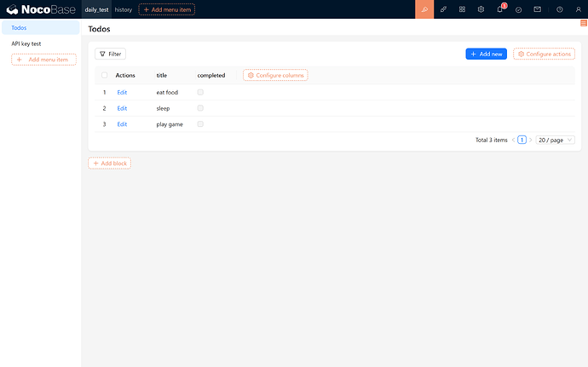The width and height of the screenshot is (588, 367).
Task: Click the Actions column header
Action: (x=125, y=75)
